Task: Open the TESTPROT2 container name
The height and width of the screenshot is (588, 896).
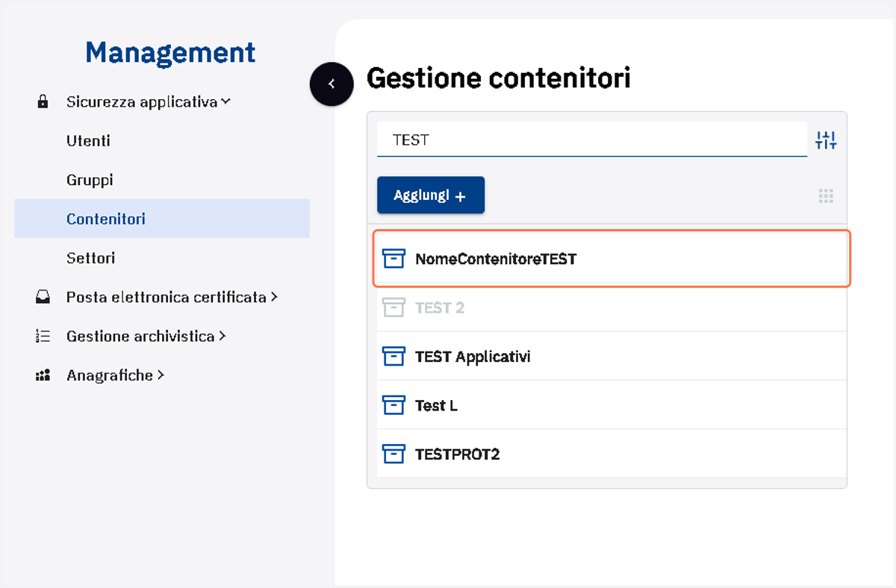Action: [x=457, y=454]
